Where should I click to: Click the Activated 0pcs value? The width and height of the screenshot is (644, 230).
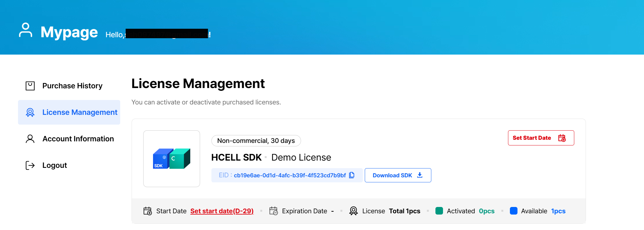coord(487,211)
